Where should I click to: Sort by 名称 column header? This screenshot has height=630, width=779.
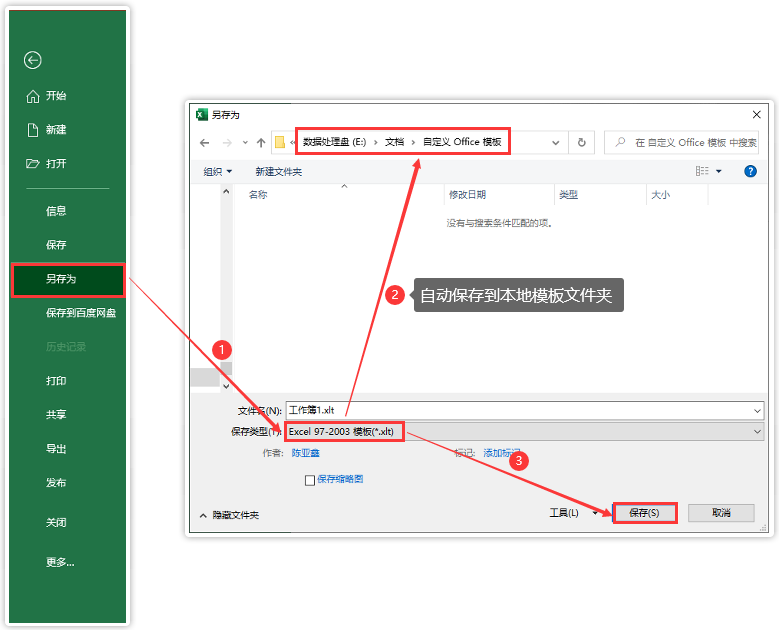[x=258, y=195]
